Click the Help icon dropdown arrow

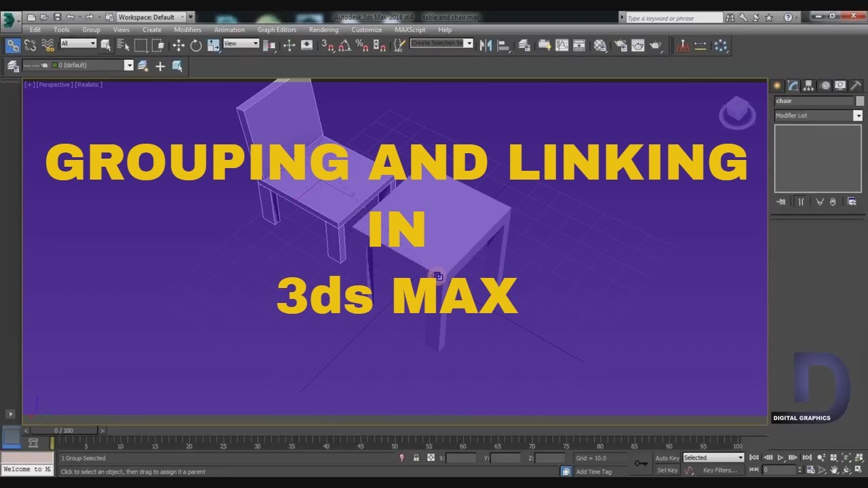tap(797, 17)
